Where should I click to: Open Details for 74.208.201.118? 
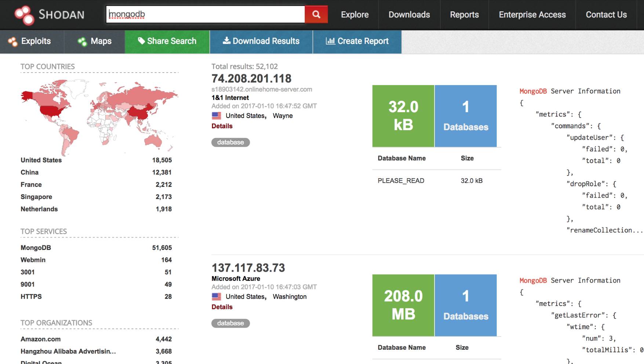tap(222, 126)
